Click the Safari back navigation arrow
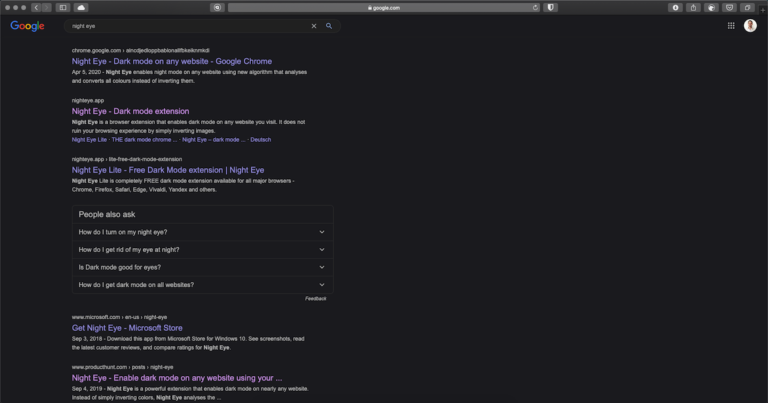This screenshot has width=768, height=403. [36, 7]
